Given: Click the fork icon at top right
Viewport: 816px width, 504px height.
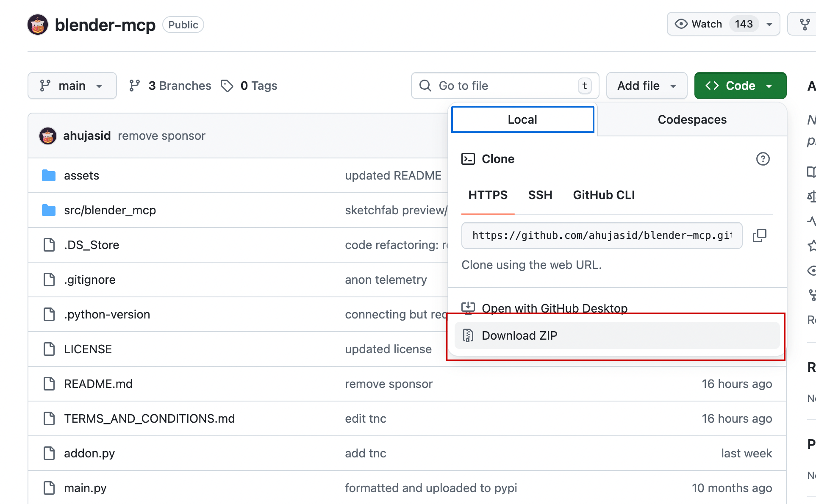Looking at the screenshot, I should [x=805, y=24].
